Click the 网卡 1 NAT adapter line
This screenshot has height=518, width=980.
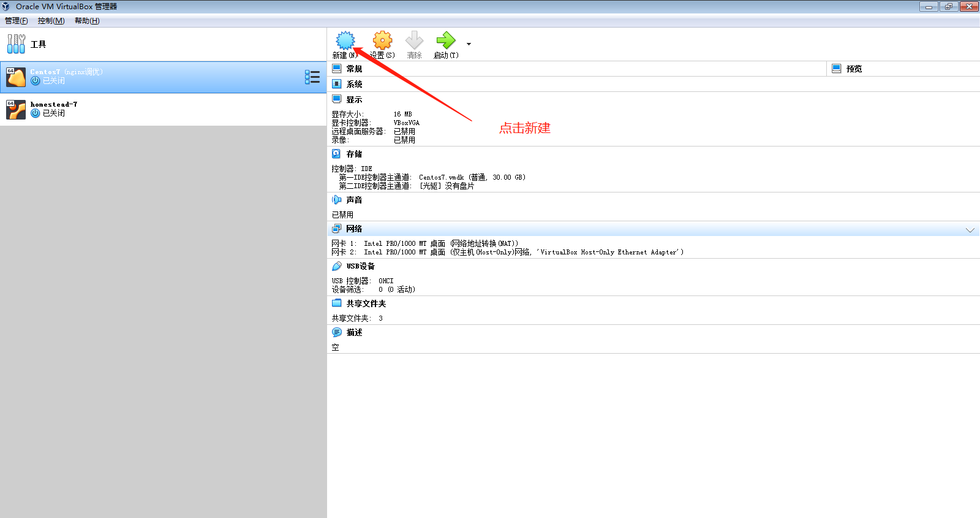point(425,243)
